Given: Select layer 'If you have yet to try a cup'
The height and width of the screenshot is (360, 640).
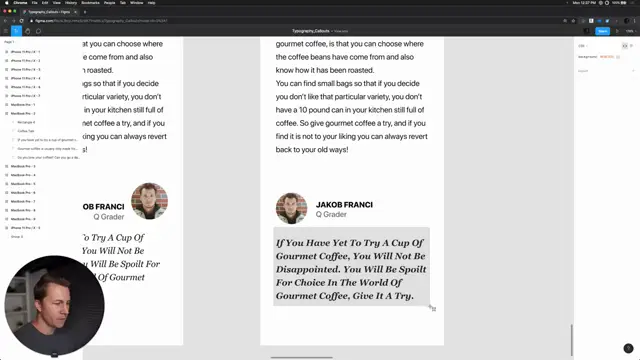Looking at the screenshot, I should pyautogui.click(x=47, y=140).
